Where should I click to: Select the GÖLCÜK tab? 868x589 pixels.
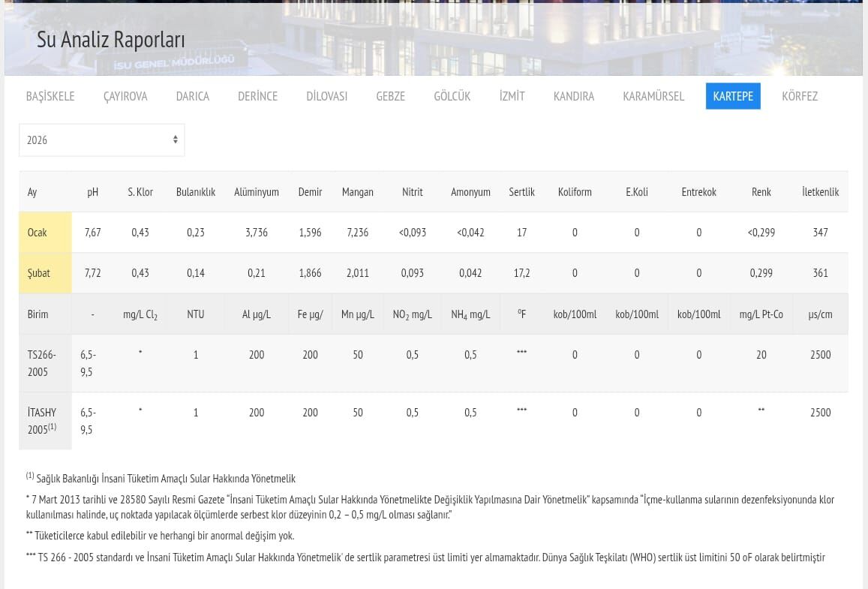pyautogui.click(x=452, y=96)
